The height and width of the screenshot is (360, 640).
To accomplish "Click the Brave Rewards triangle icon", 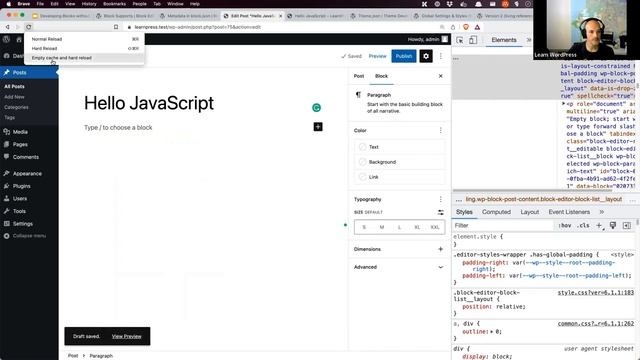I will click(477, 27).
